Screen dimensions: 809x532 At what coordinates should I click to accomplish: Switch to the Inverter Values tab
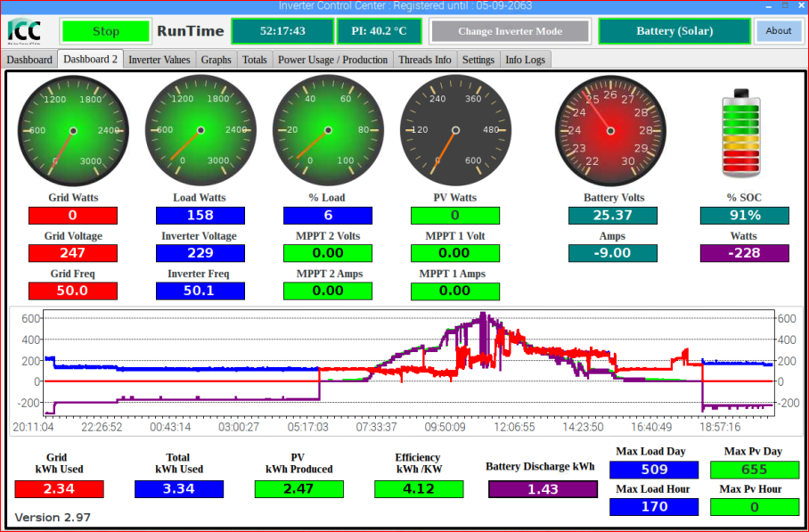coord(159,60)
